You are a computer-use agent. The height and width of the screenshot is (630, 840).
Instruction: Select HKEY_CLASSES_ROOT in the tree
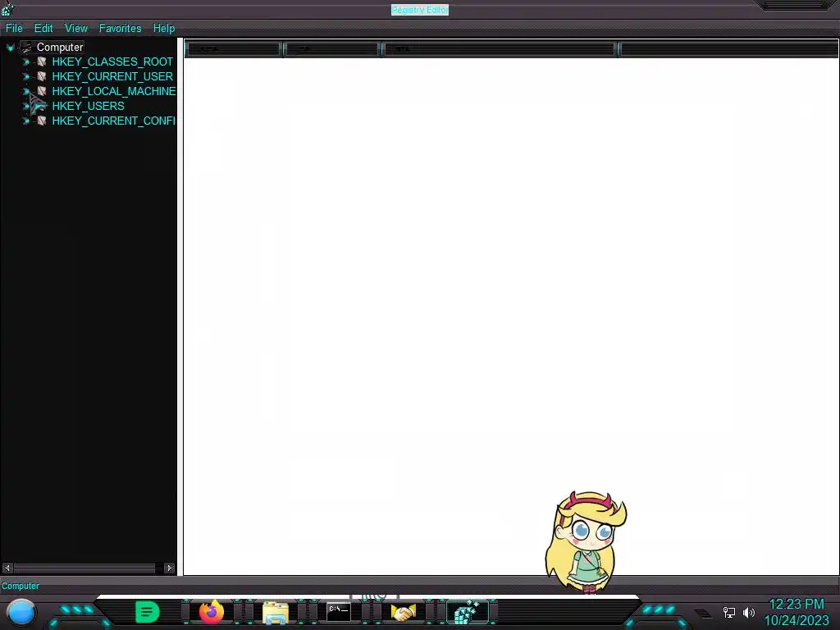pyautogui.click(x=112, y=62)
